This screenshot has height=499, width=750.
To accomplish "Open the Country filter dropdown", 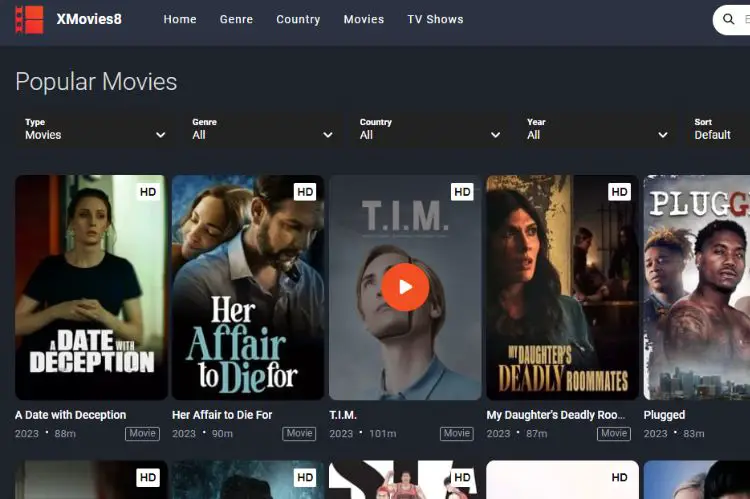I will click(430, 129).
